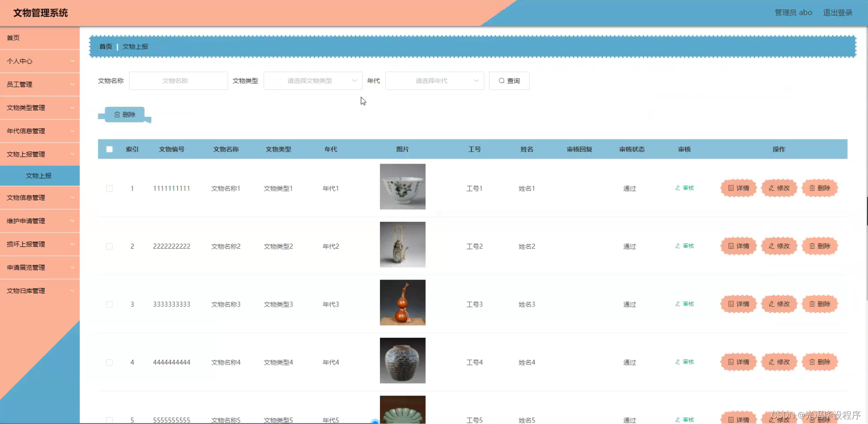Click the magnifier 查询 search button
Viewport: 868px width, 424px height.
click(x=509, y=81)
